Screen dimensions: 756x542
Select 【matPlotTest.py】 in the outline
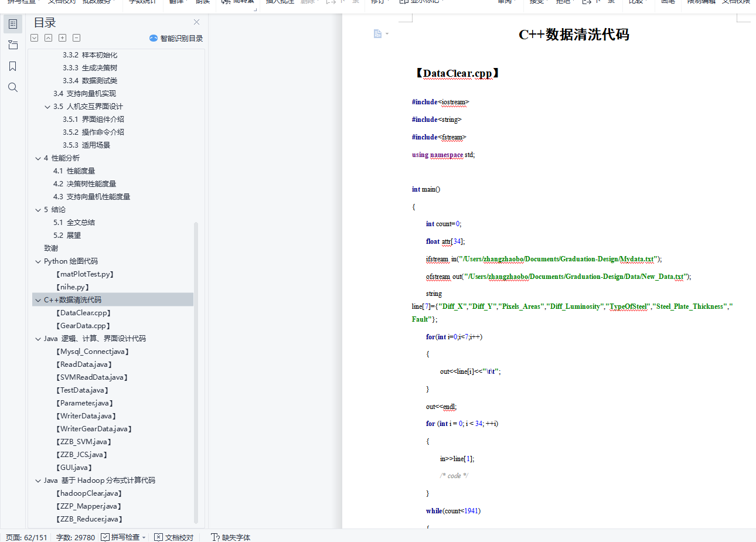[x=84, y=274]
